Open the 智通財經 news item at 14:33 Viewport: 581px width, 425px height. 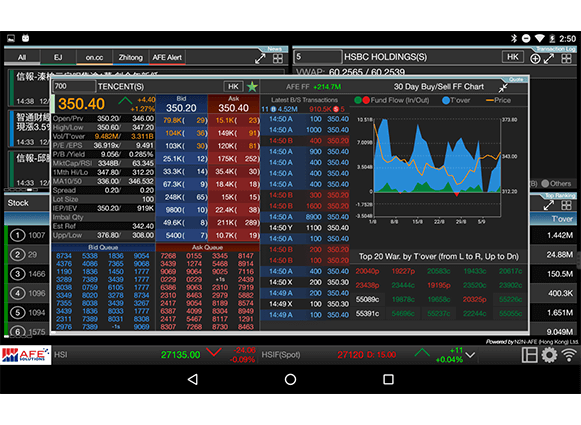pos(30,129)
